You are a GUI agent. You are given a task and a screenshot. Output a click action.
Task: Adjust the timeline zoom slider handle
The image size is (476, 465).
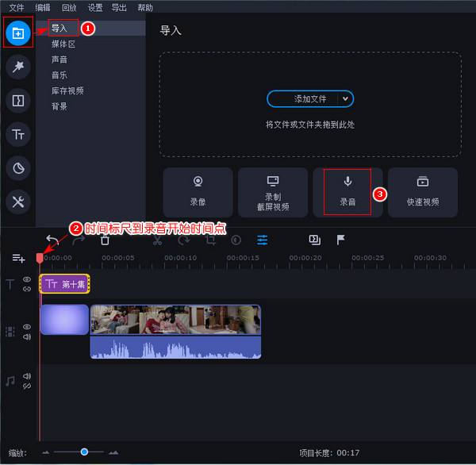[x=84, y=452]
